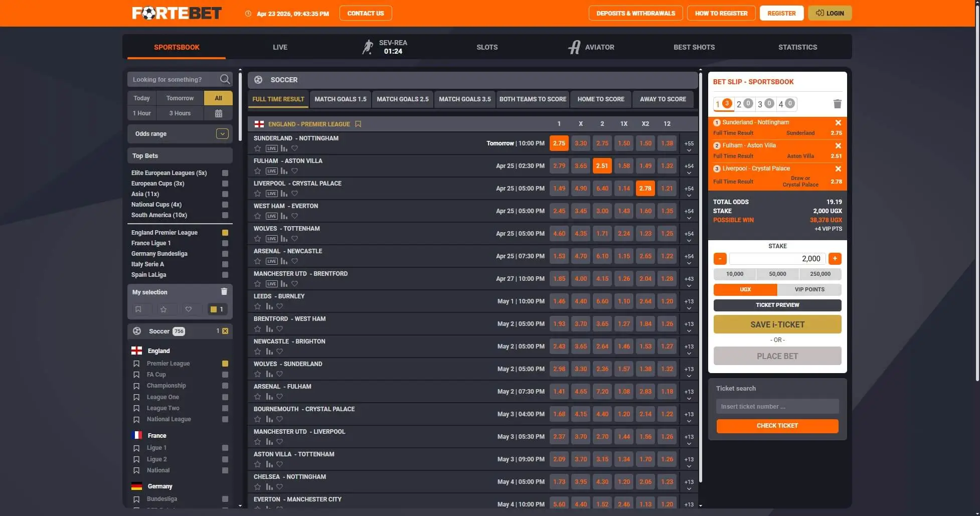Viewport: 980px width, 516px height.
Task: Expand +13 markets for Leeds - Burnley
Action: coord(689,304)
